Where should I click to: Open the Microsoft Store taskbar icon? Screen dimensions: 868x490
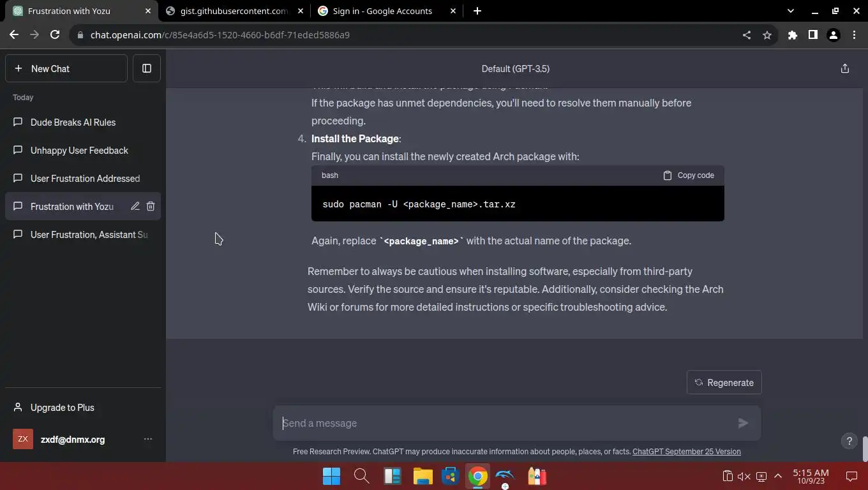click(451, 477)
